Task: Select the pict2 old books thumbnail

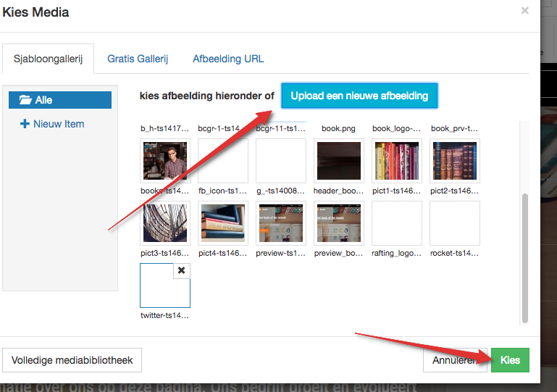Action: 455,161
